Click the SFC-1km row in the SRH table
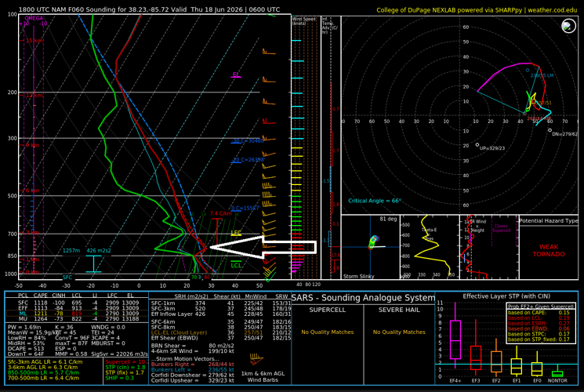Viewport: 584px width, 392px height. coord(220,303)
